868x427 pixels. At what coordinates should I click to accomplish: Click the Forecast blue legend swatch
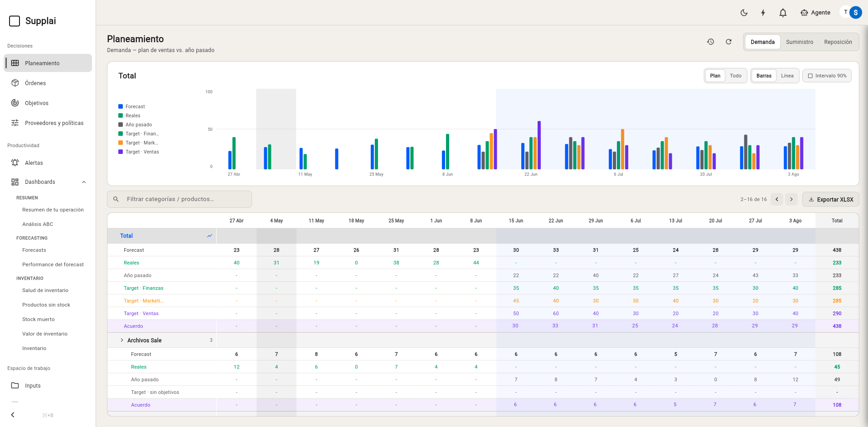[121, 106]
